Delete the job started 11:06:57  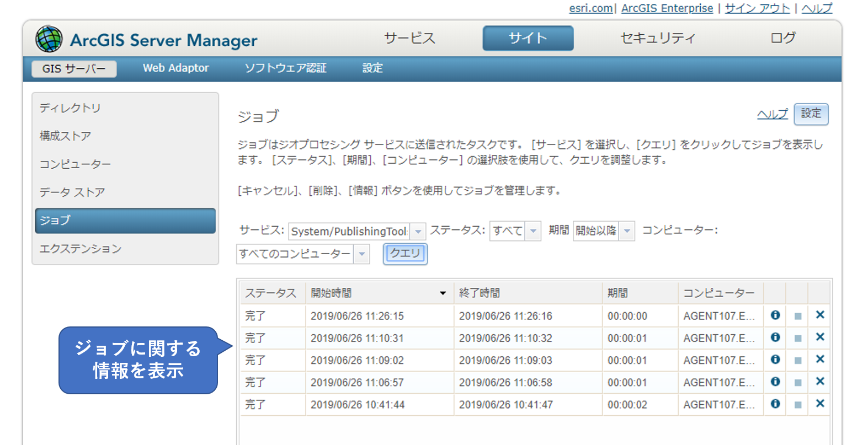click(820, 381)
